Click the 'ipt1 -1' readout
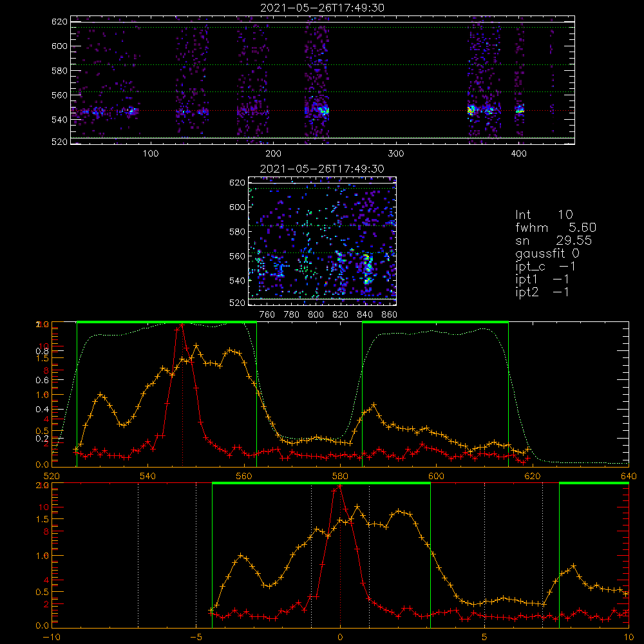This screenshot has width=644, height=644. [x=542, y=279]
